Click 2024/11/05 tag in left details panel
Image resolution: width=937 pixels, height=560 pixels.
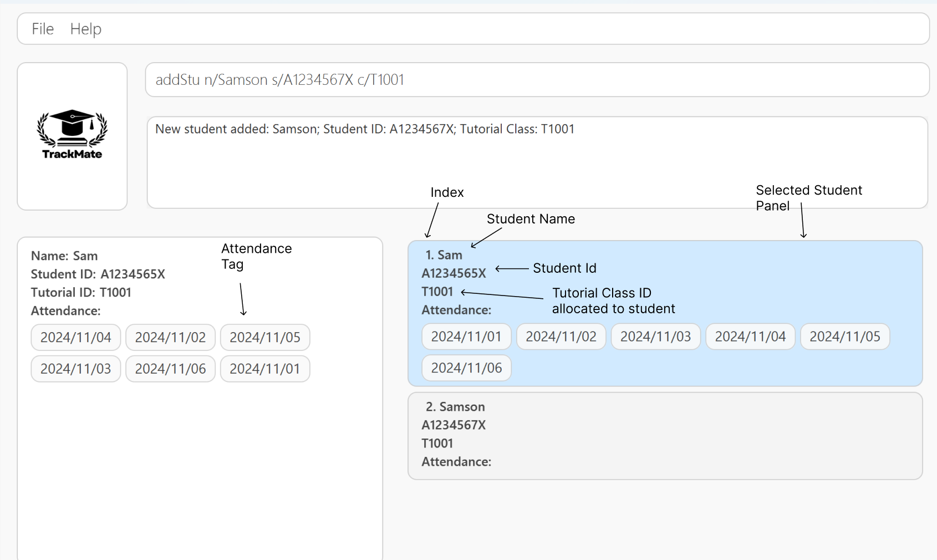pyautogui.click(x=265, y=338)
